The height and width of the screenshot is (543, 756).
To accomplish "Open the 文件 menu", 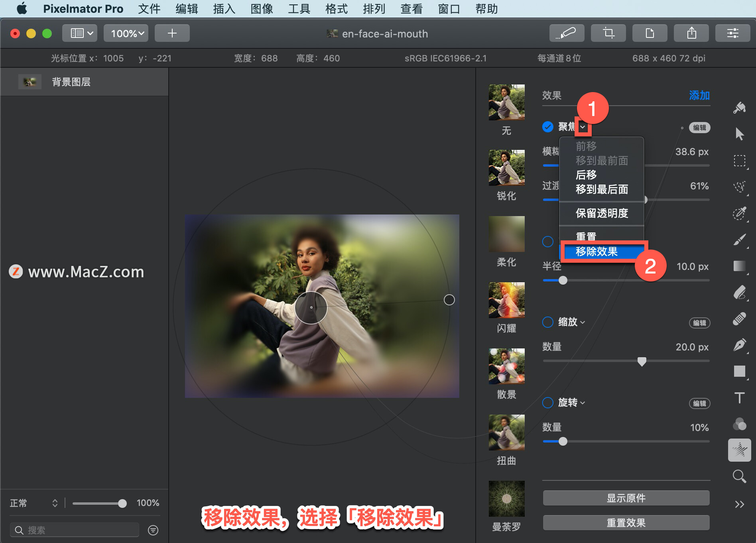I will point(149,8).
